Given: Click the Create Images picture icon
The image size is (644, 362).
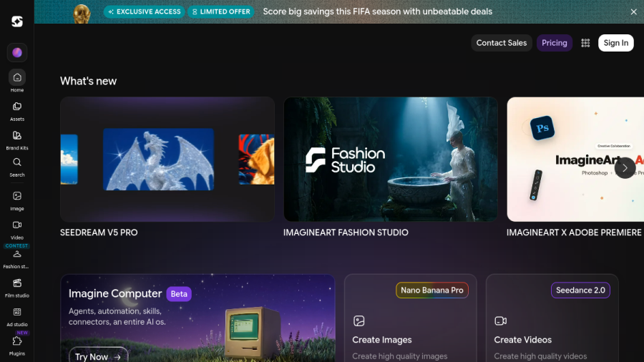Looking at the screenshot, I should (x=359, y=321).
